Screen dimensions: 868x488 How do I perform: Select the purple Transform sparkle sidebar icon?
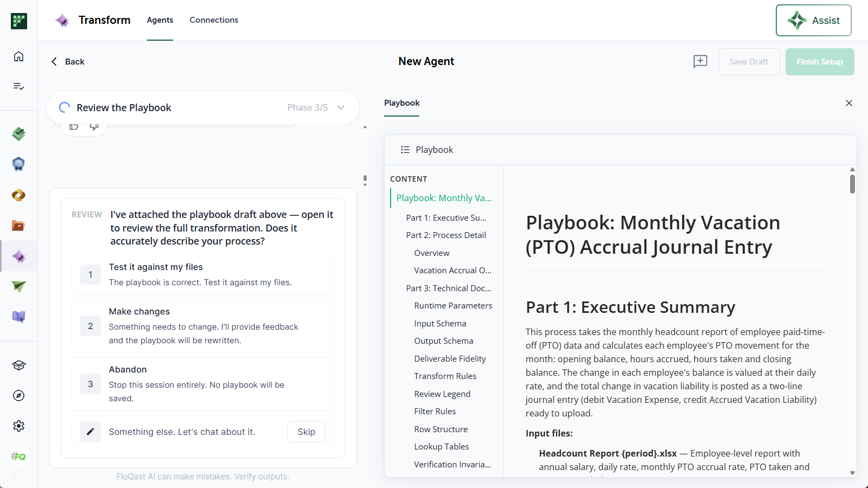(x=18, y=256)
